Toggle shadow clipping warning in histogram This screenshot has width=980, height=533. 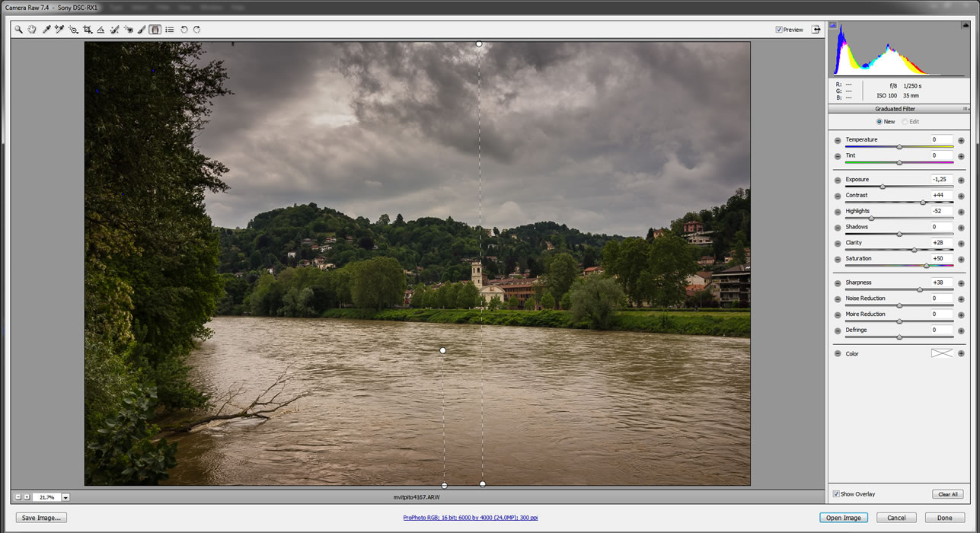833,25
